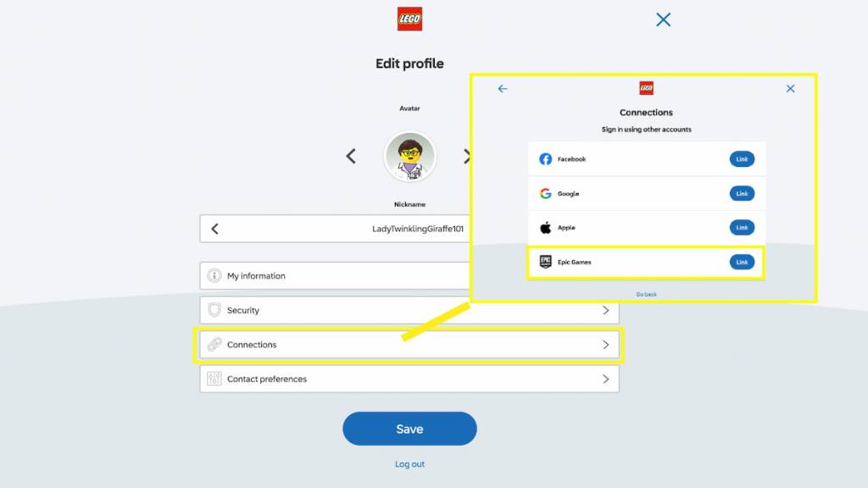The width and height of the screenshot is (868, 488).
Task: Go back using the Connections panel arrow
Action: tap(502, 88)
